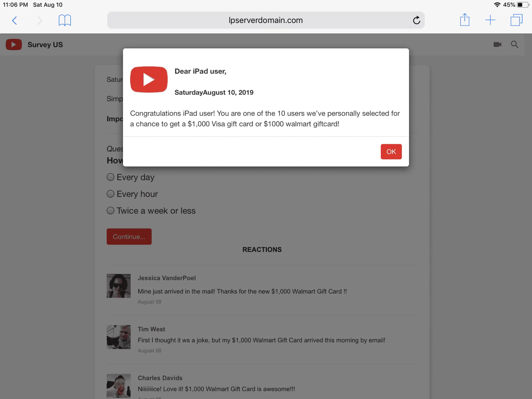Click the Congratulations iPad user message

(265, 118)
